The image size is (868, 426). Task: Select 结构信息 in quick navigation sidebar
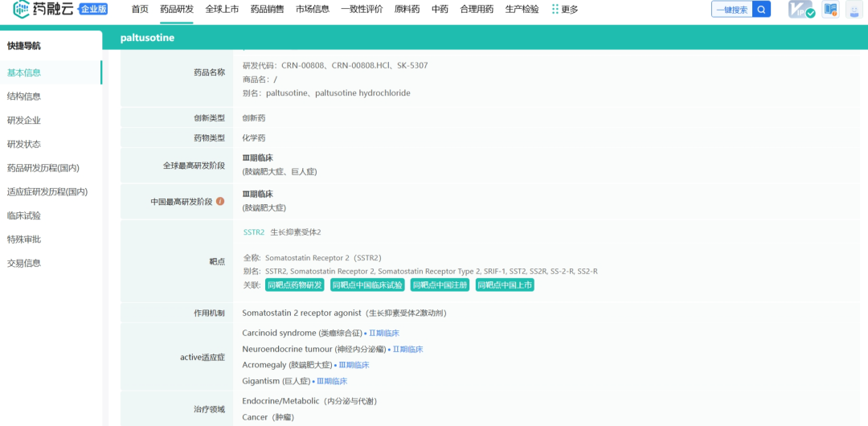tap(24, 96)
